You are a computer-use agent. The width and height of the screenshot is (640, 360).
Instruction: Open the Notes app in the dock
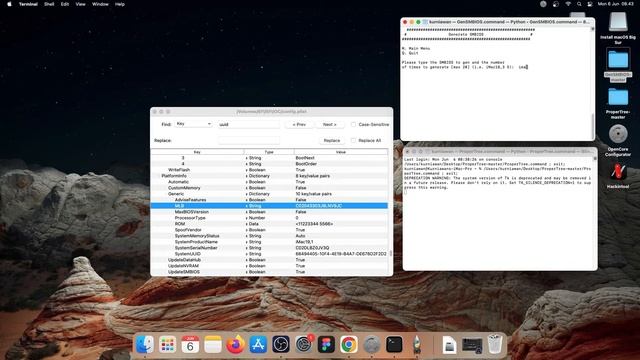(x=213, y=344)
